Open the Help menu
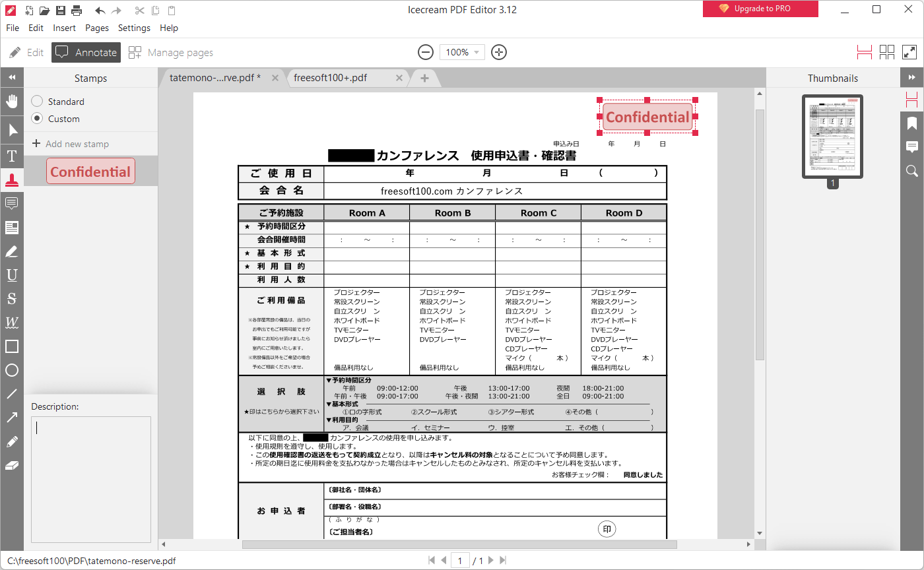The image size is (924, 570). pos(169,28)
